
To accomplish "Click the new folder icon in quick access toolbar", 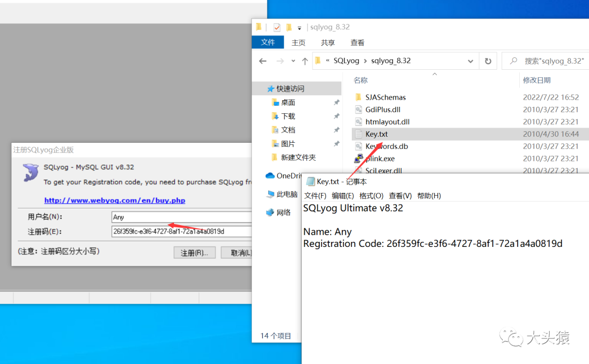I will coord(289,27).
